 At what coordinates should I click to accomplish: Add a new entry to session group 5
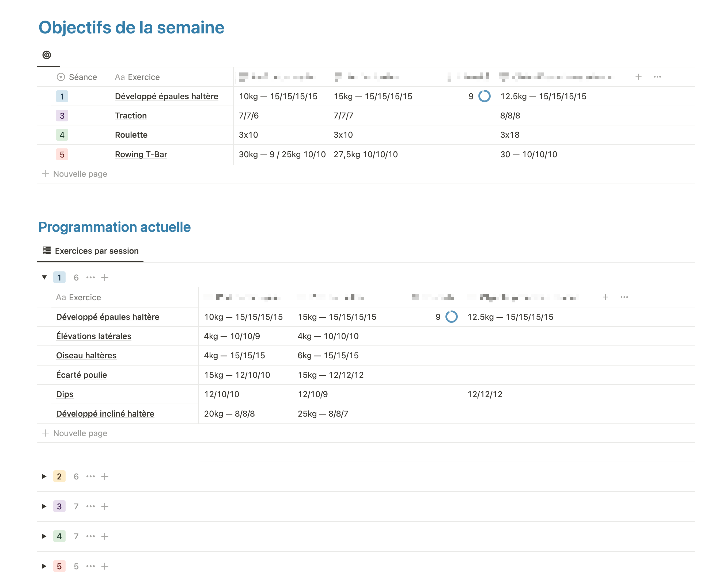(x=105, y=566)
